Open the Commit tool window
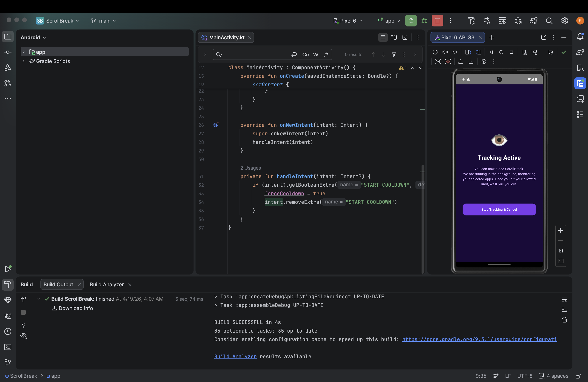Viewport: 588px width, 382px height. (8, 52)
